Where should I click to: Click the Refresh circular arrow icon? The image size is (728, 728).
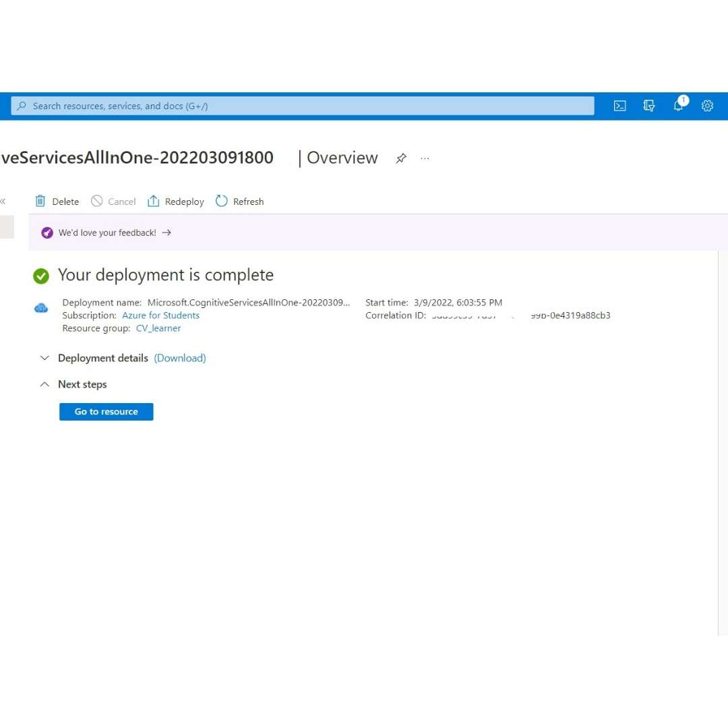pos(222,201)
